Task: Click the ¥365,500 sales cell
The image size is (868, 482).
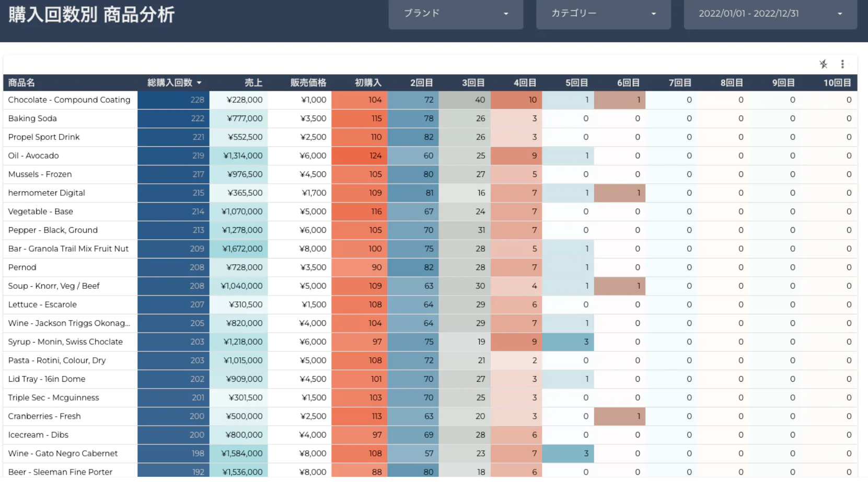Action: click(239, 193)
